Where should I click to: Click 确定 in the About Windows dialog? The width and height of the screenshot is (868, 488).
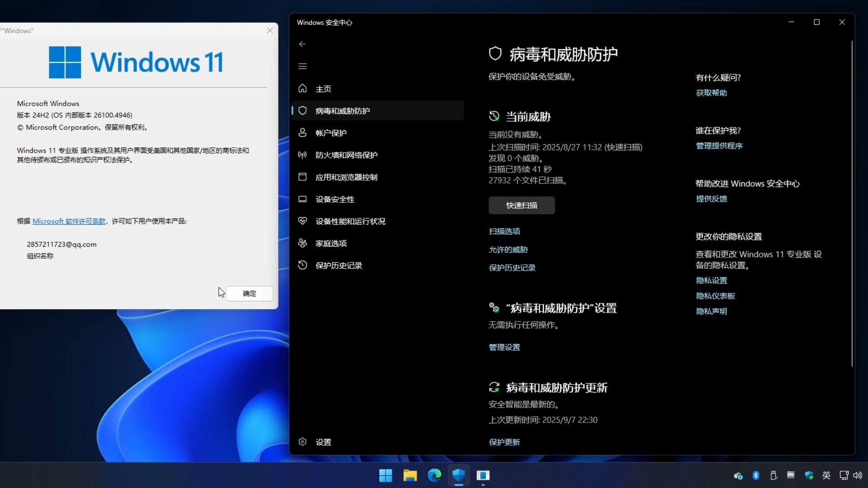click(250, 294)
